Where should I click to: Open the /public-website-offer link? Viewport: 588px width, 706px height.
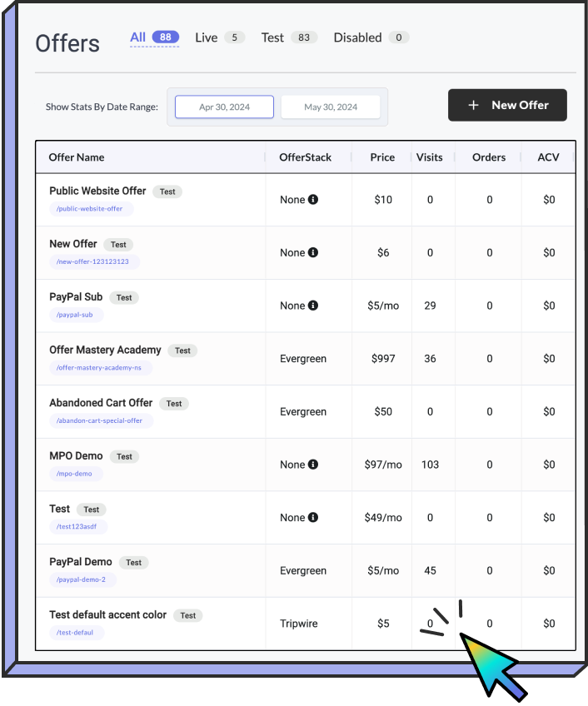click(92, 209)
